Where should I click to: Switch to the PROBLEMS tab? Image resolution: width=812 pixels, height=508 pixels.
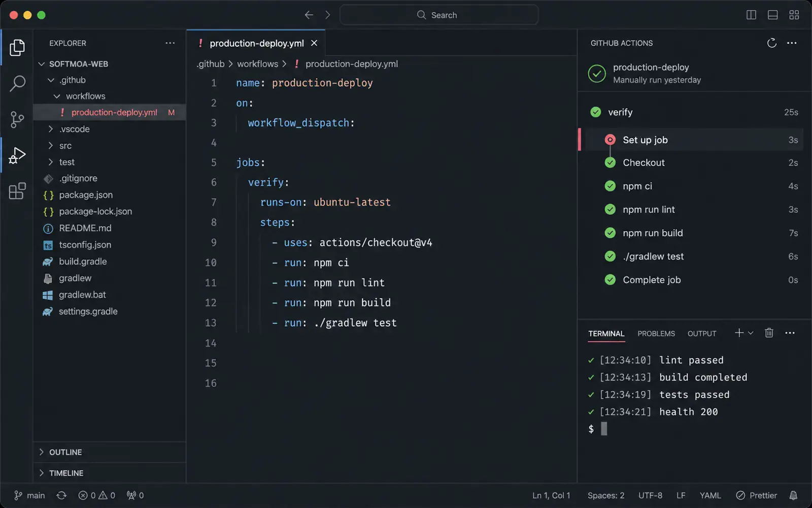[x=656, y=334]
